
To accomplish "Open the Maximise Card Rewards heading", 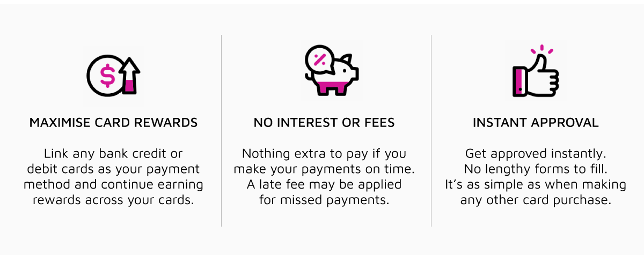I will click(x=113, y=123).
